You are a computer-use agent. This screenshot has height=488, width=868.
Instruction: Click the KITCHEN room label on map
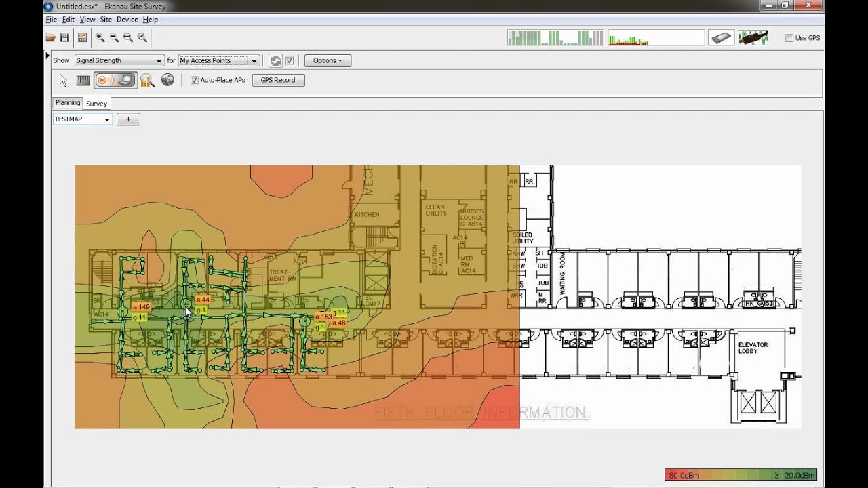click(367, 215)
